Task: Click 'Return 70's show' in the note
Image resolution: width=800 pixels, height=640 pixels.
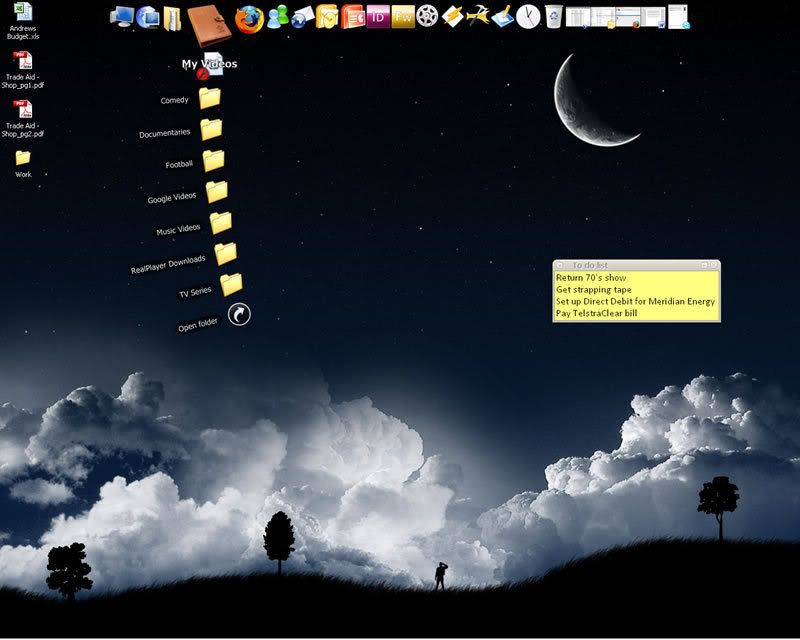Action: (591, 278)
